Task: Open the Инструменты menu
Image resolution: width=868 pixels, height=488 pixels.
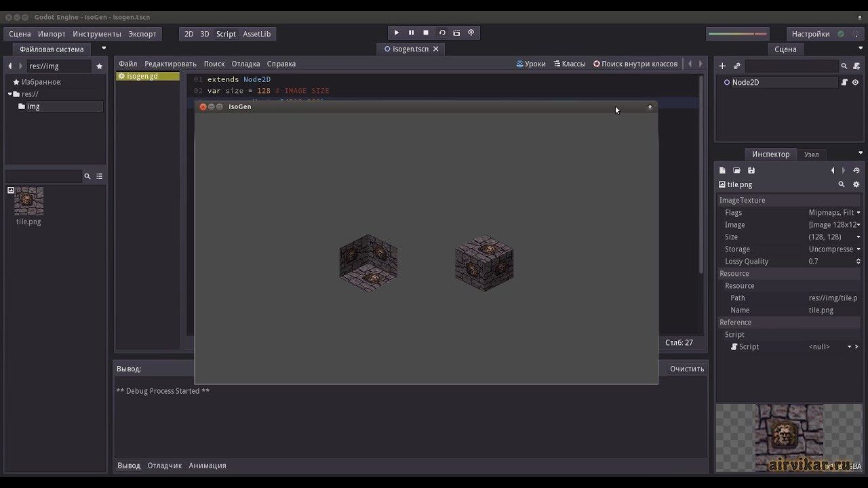Action: pyautogui.click(x=97, y=34)
